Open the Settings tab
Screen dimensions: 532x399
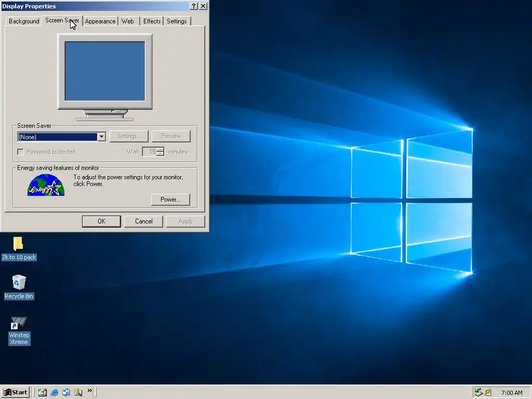click(177, 21)
